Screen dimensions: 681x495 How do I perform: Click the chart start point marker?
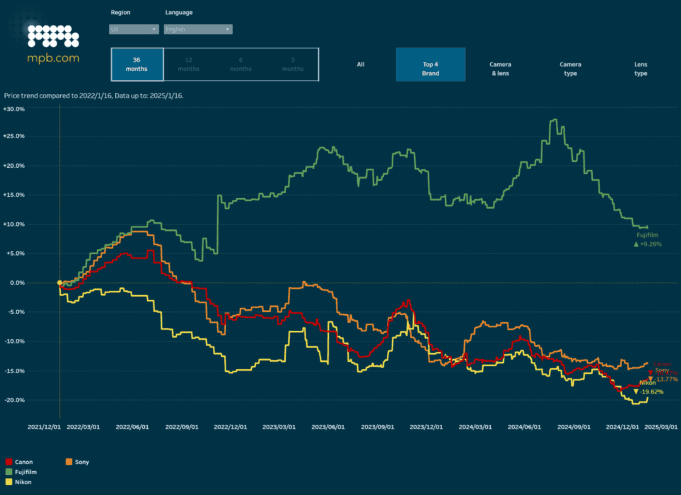coord(59,283)
